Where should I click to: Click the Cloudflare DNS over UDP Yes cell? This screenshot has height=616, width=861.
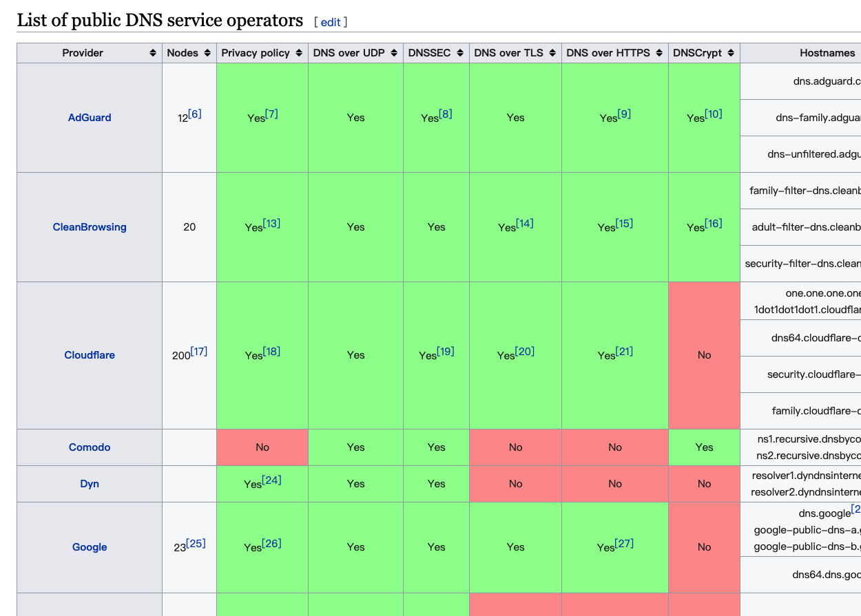tap(355, 355)
